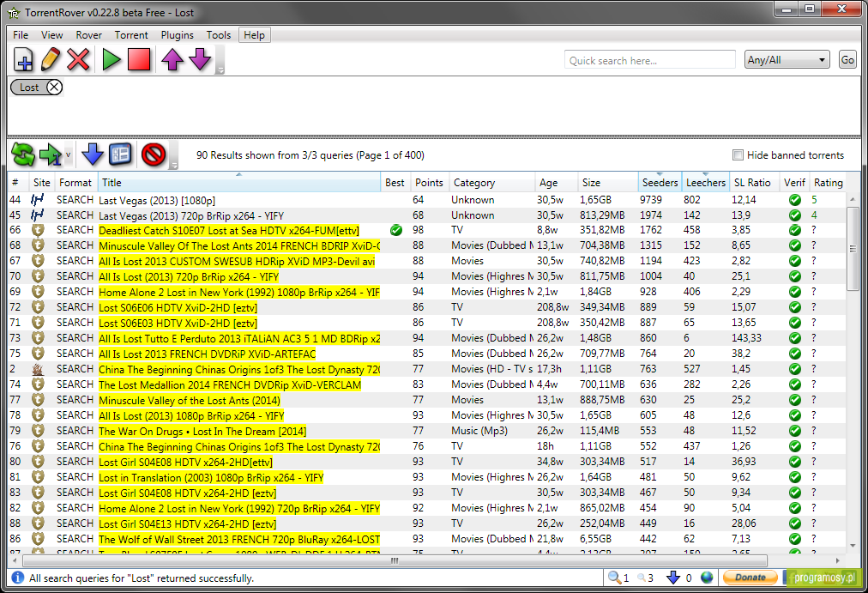
Task: Click the globe icon in status bar
Action: 707,578
